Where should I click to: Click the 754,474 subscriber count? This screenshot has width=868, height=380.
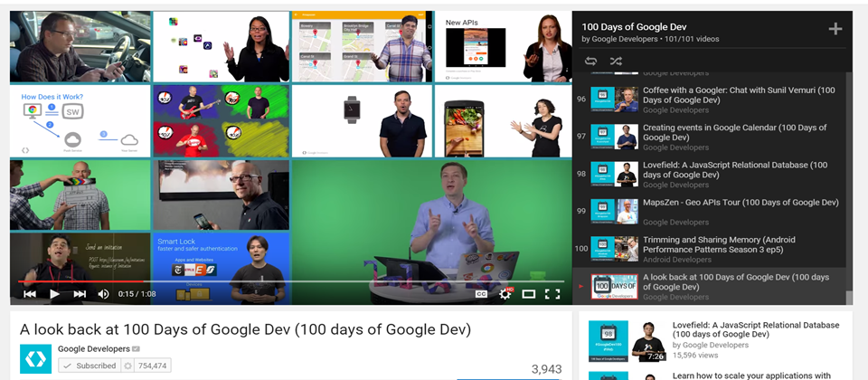(x=152, y=366)
